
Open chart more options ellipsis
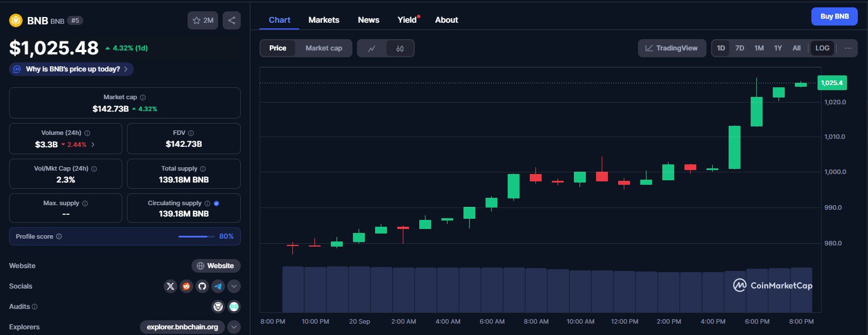pos(848,48)
